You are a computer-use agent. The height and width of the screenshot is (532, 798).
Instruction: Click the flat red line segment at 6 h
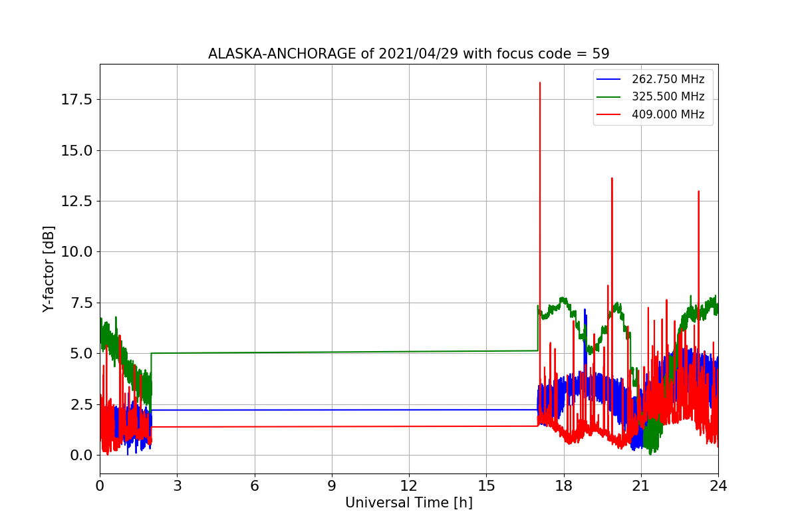(254, 426)
